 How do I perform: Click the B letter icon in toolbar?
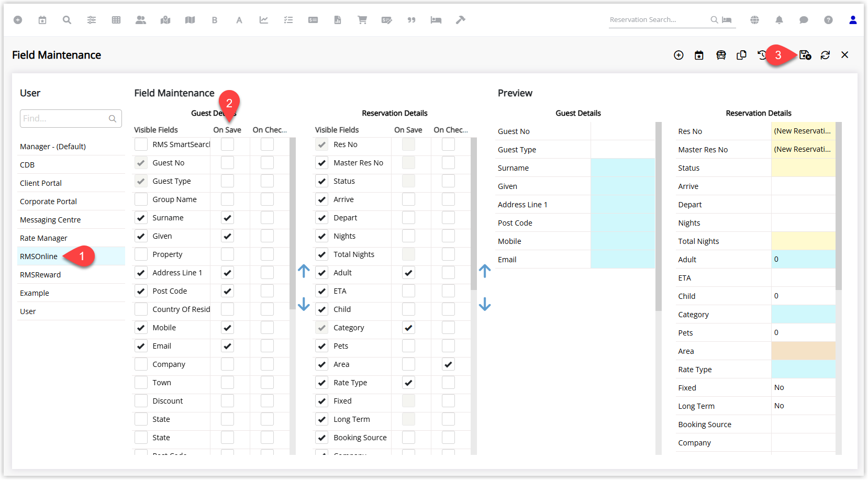click(x=215, y=20)
